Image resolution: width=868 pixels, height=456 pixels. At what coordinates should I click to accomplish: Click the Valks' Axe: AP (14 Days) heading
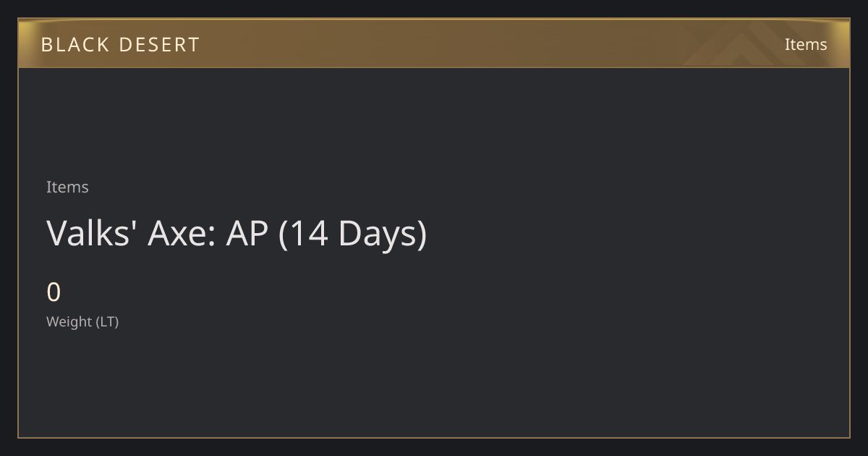coord(237,234)
